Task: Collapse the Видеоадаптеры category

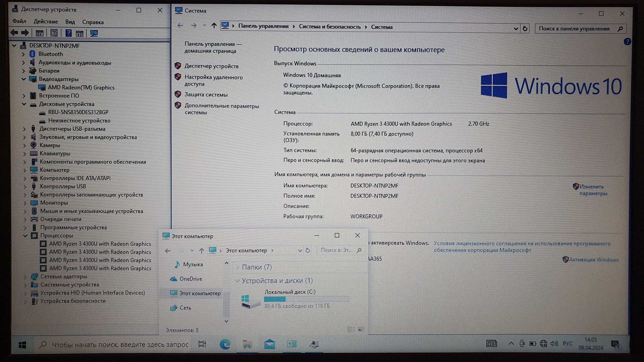Action: [x=24, y=79]
